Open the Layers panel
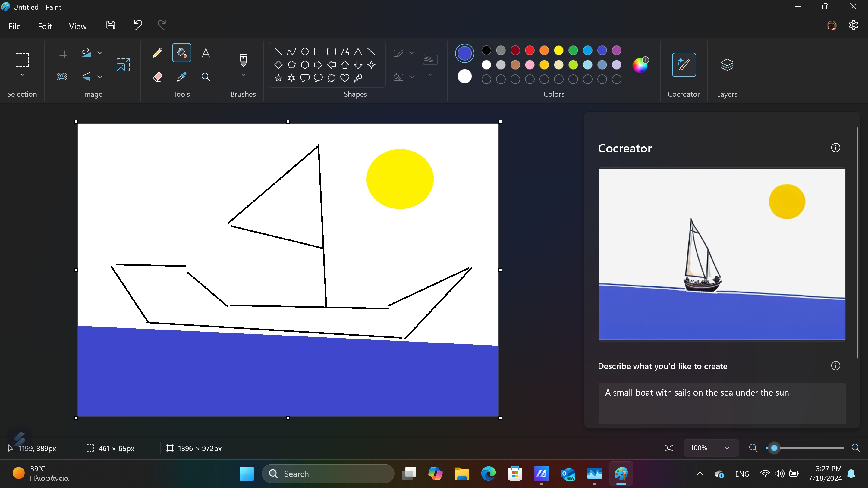Screen dimensions: 868x488 point(727,65)
